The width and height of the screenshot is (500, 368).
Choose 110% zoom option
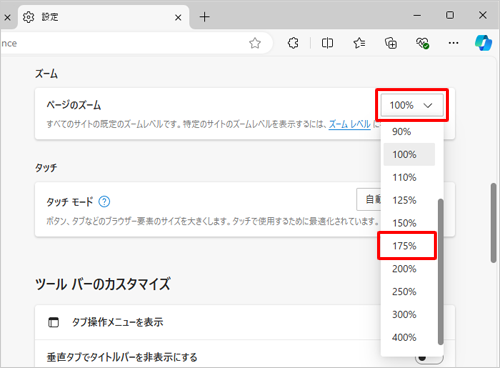(x=409, y=177)
